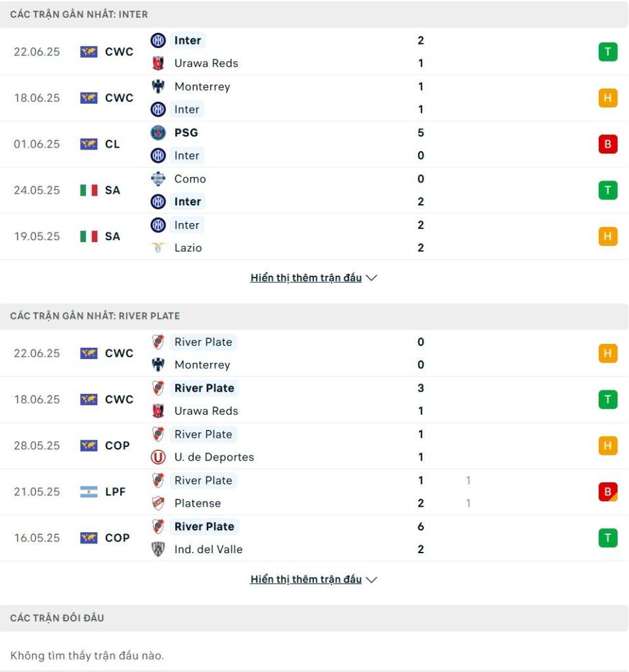Click the Italy flag beside SA 24.05.25

(89, 190)
